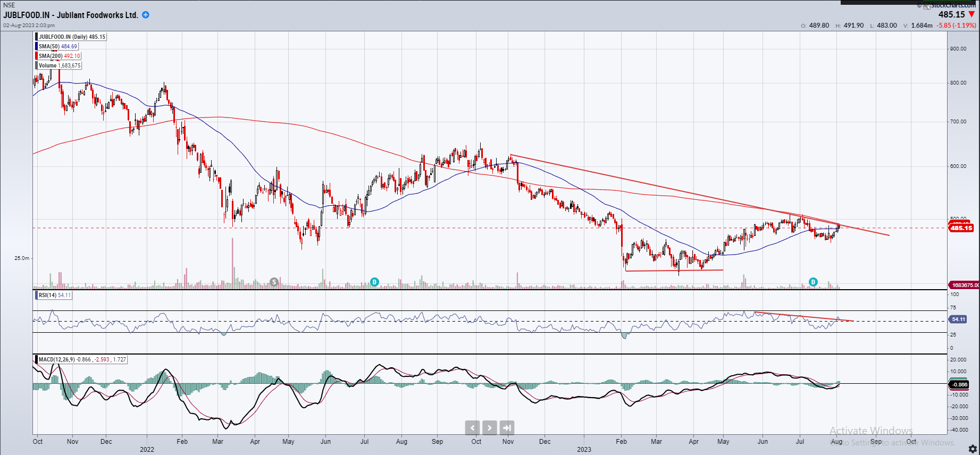Click the grey S split marker
980x455 pixels.
coord(274,282)
